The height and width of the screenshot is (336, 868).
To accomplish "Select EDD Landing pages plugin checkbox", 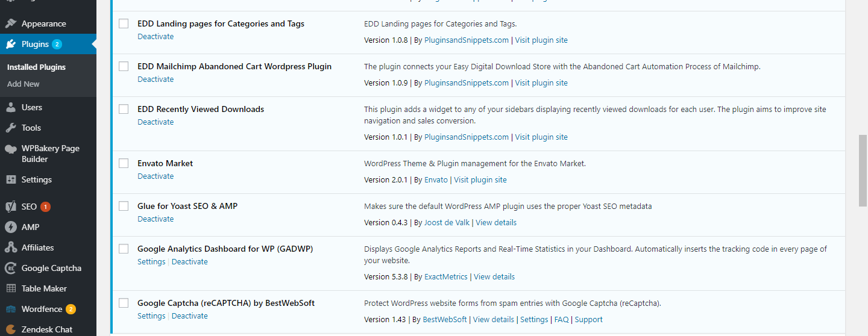I will (124, 23).
